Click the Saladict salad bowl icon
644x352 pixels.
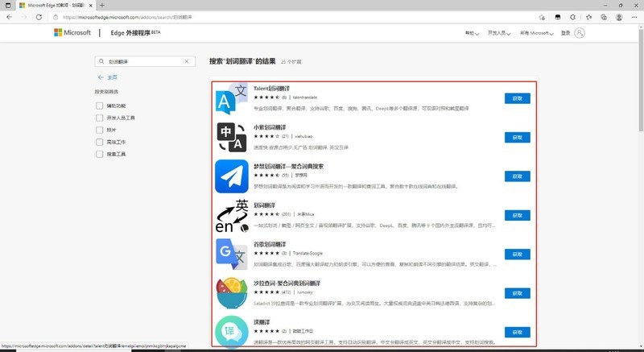[x=232, y=293]
